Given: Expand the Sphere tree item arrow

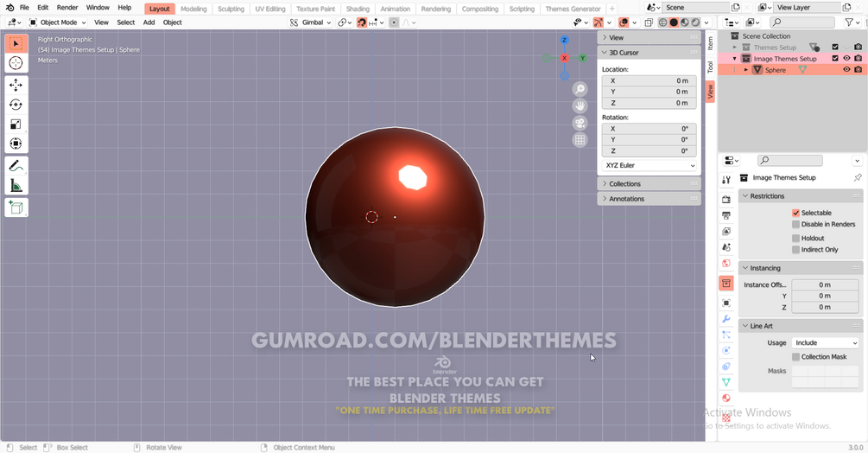Looking at the screenshot, I should pyautogui.click(x=745, y=70).
